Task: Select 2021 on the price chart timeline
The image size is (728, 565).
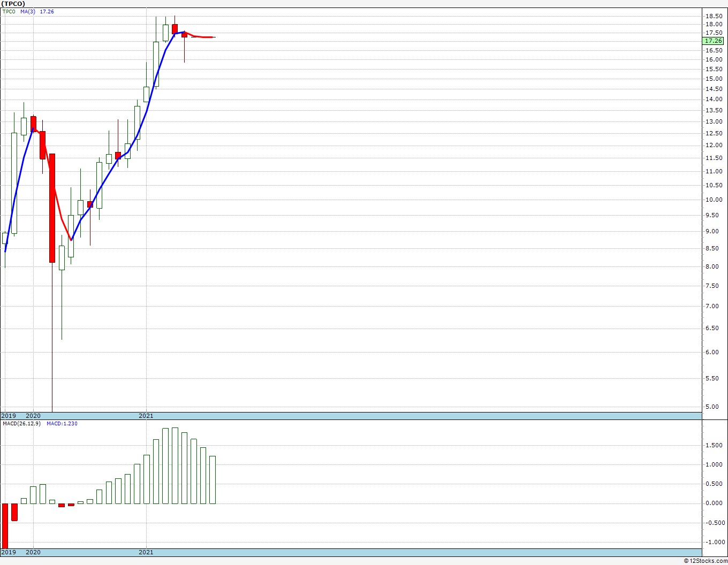Action: (146, 416)
